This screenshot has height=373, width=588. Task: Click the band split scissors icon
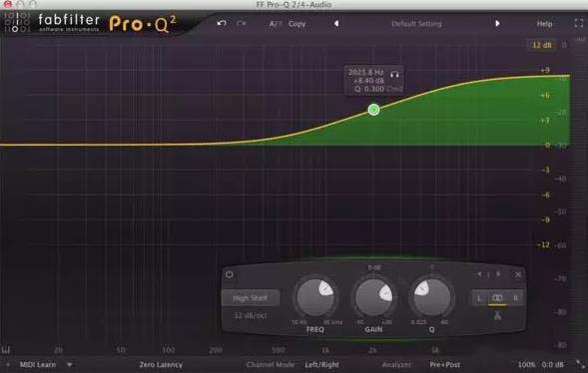(x=497, y=315)
